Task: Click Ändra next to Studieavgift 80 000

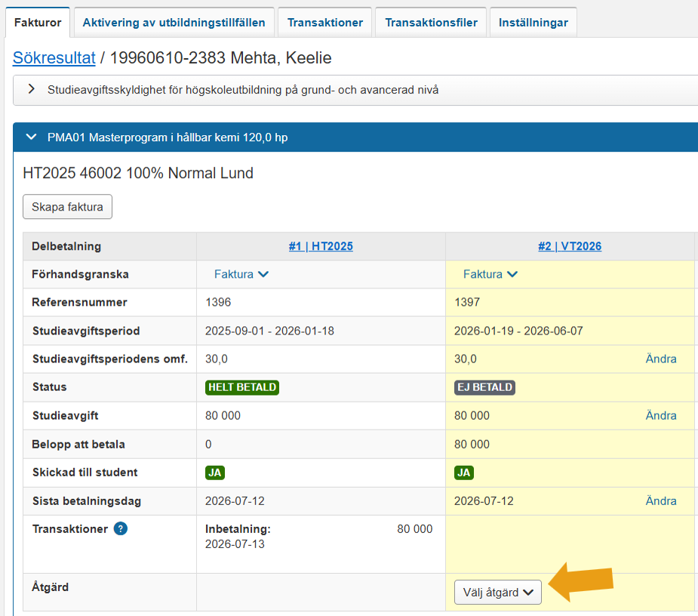Action: point(661,415)
